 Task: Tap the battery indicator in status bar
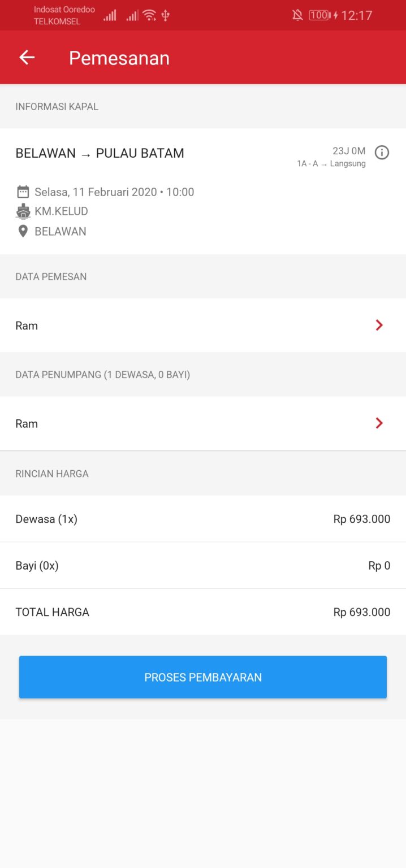[x=319, y=15]
